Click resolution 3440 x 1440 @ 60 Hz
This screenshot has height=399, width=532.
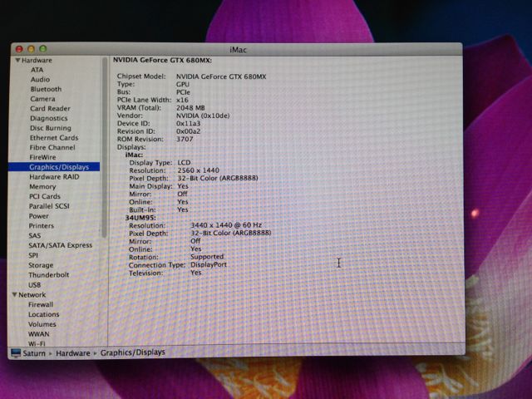tap(226, 225)
